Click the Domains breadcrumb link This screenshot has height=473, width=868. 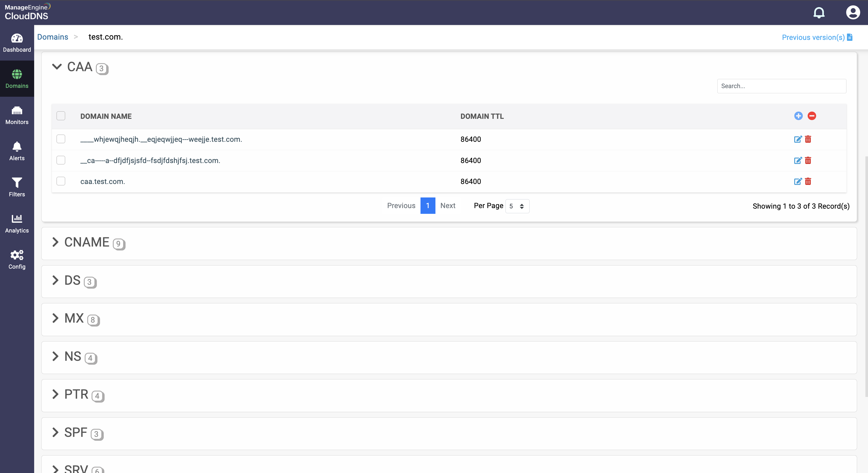pos(53,37)
